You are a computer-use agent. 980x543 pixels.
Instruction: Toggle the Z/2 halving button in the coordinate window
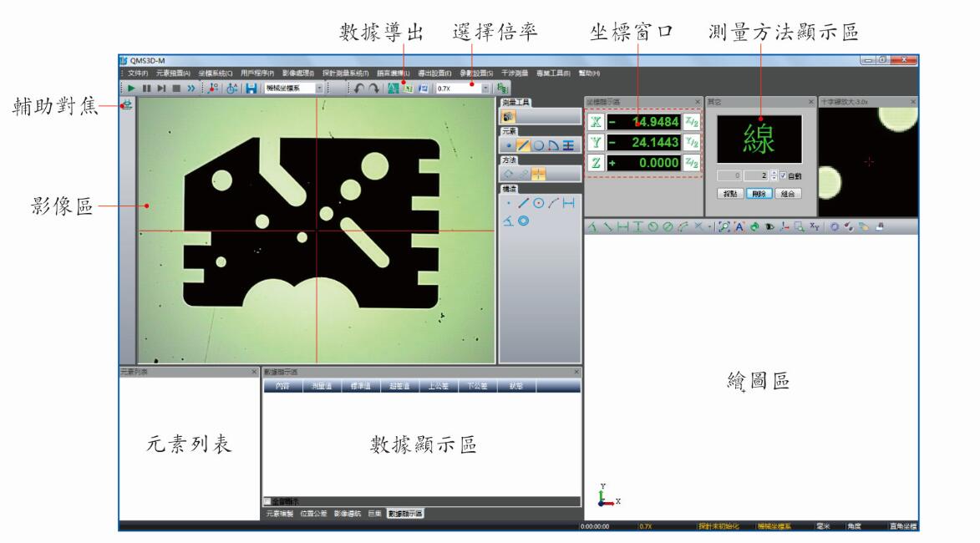point(692,162)
